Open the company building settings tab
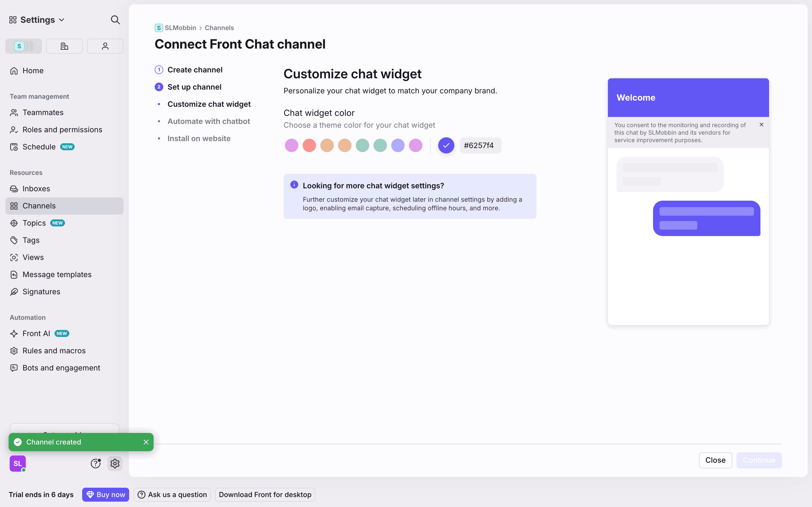Viewport: 812px width, 507px height. point(64,46)
